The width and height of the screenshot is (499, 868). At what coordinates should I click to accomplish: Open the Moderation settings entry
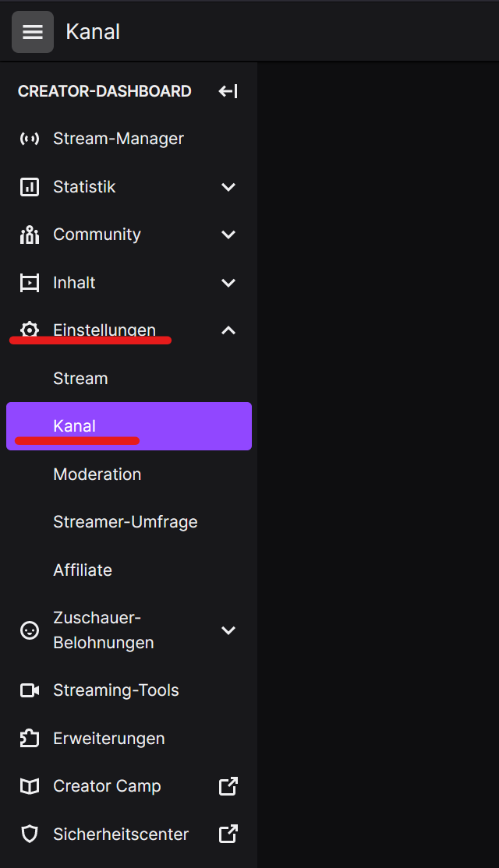click(x=97, y=474)
